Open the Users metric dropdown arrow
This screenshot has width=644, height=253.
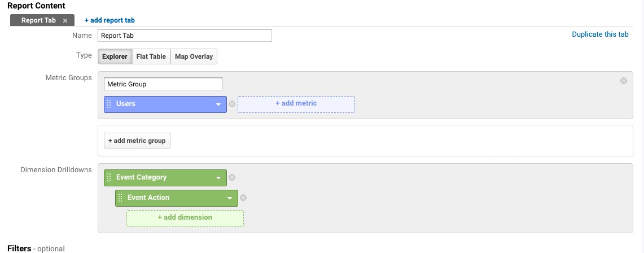pyautogui.click(x=218, y=104)
